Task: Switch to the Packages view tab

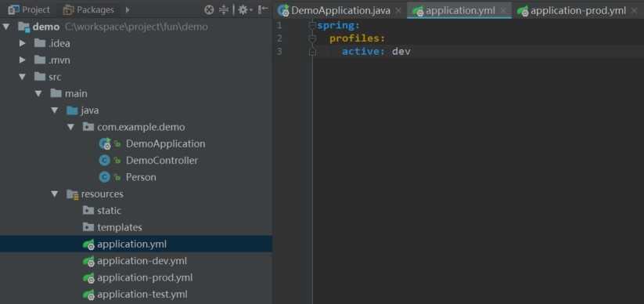Action: pos(88,10)
